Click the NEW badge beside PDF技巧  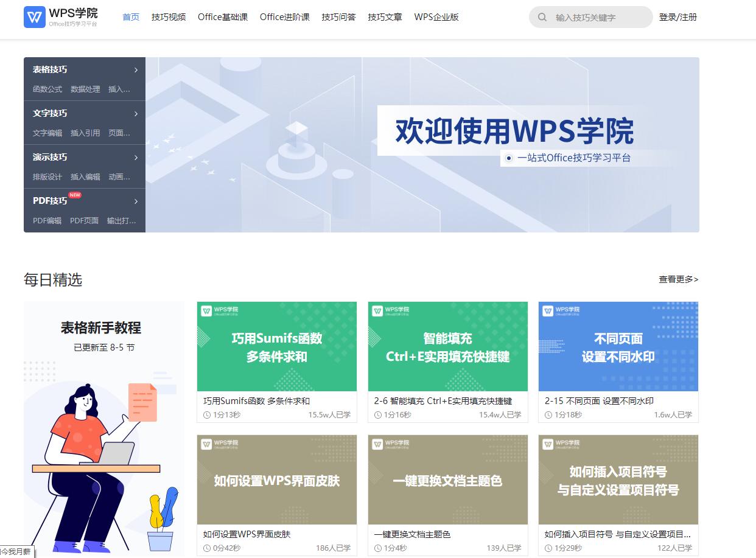pos(75,194)
